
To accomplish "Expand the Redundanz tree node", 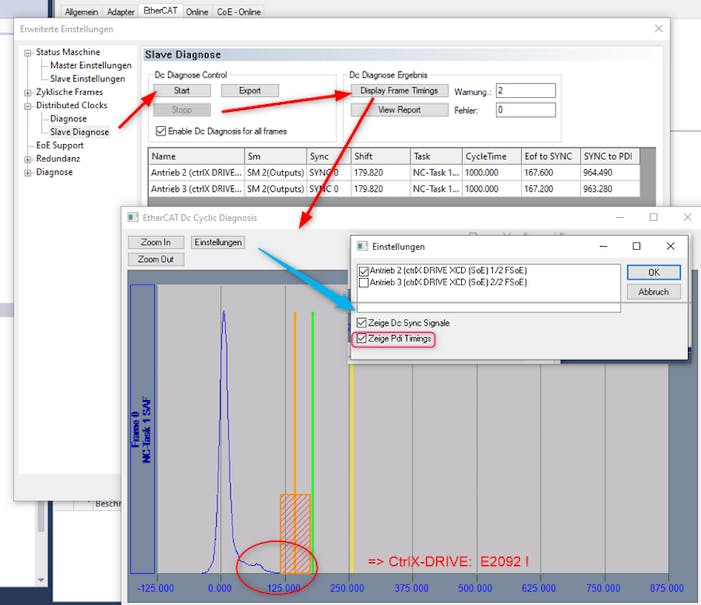I will [28, 158].
